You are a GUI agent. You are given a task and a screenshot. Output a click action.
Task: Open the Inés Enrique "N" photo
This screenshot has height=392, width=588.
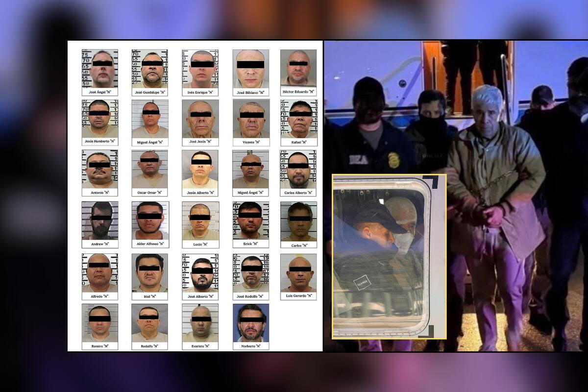(200, 69)
